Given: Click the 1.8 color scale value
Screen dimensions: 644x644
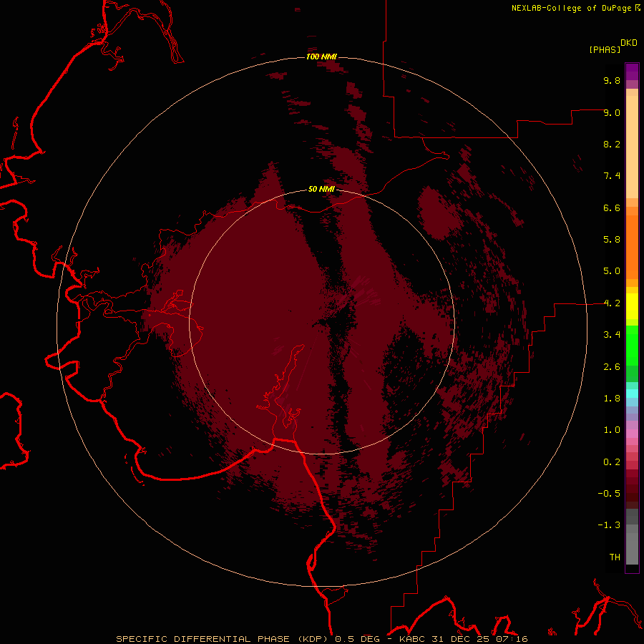Looking at the screenshot, I should tap(612, 399).
